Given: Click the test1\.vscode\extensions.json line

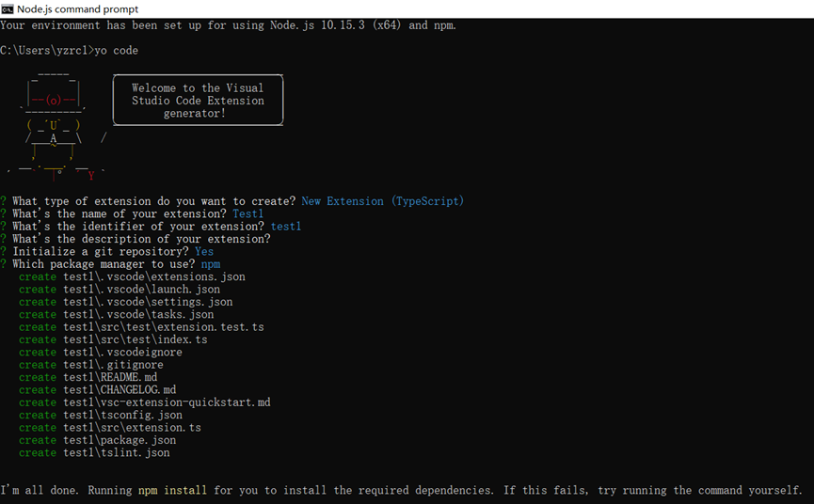Looking at the screenshot, I should 154,277.
